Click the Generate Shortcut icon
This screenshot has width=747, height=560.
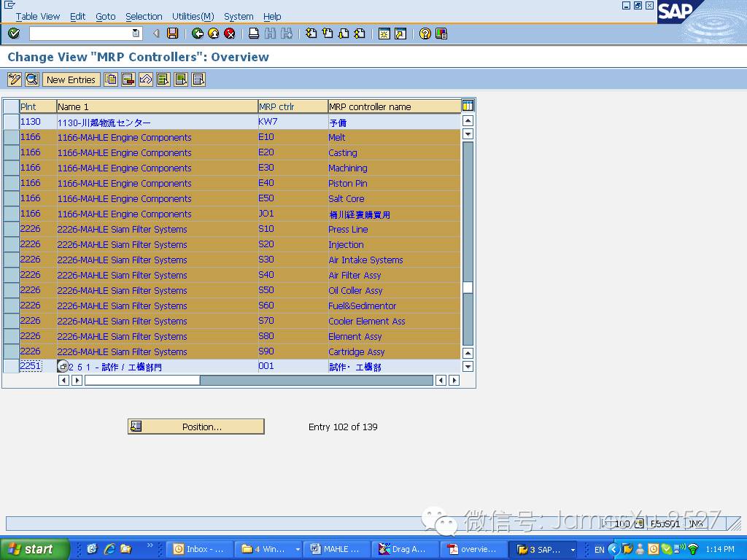pos(400,34)
